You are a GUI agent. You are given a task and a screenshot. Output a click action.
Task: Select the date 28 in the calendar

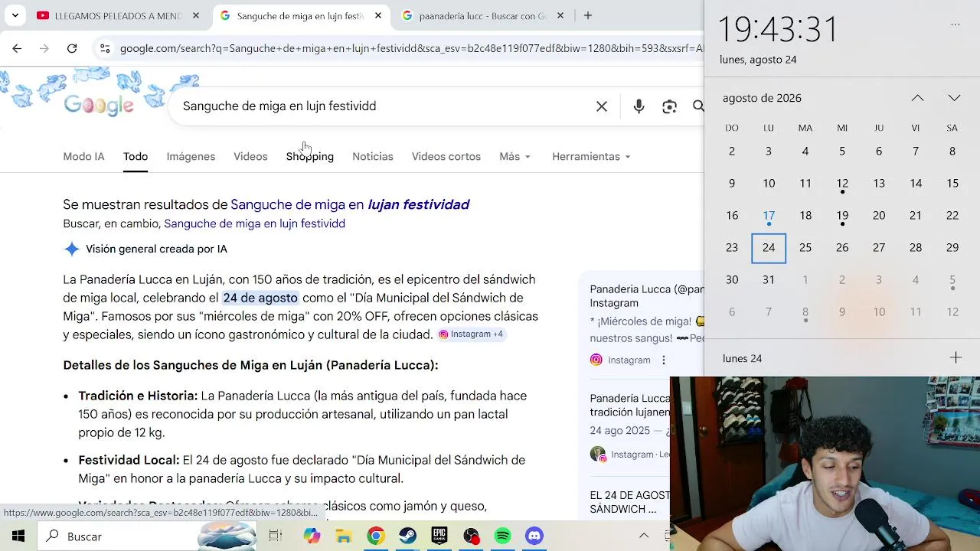(x=916, y=248)
